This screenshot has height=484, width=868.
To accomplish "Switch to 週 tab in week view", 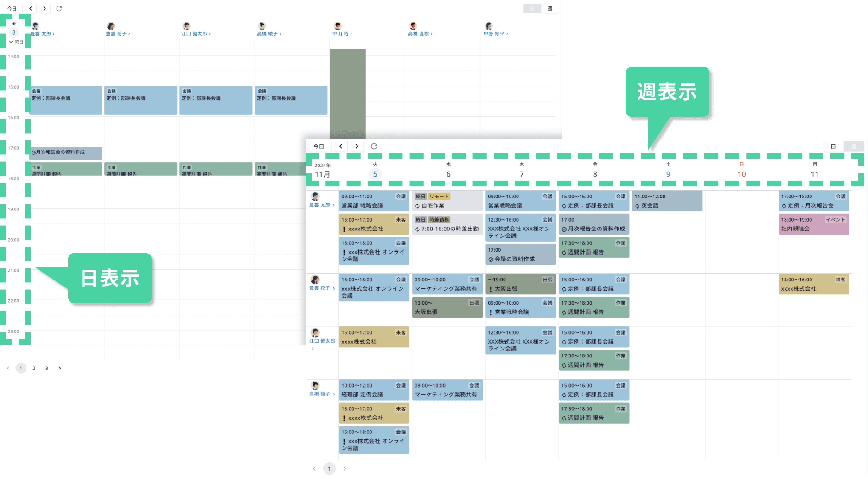I will (854, 146).
